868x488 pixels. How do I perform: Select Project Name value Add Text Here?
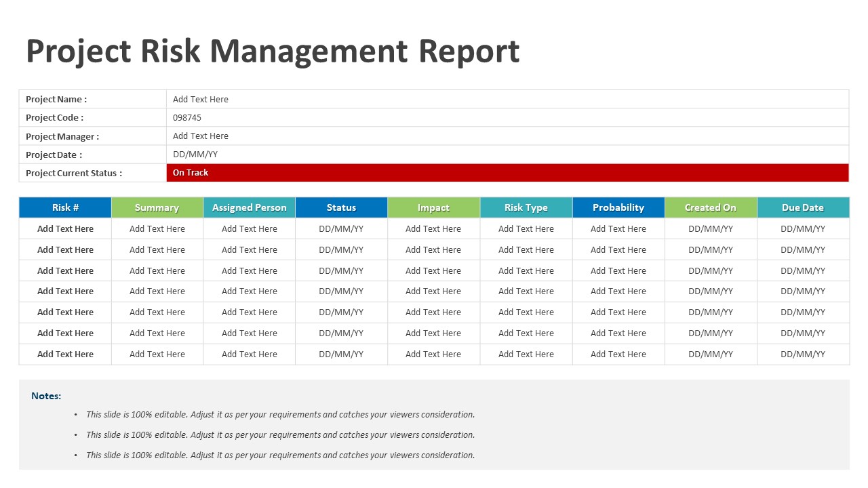click(201, 99)
